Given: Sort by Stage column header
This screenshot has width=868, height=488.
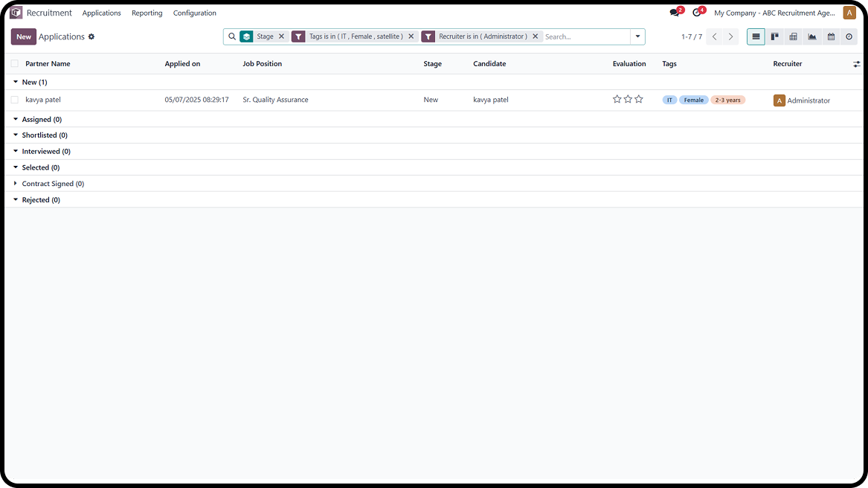Looking at the screenshot, I should [x=432, y=64].
